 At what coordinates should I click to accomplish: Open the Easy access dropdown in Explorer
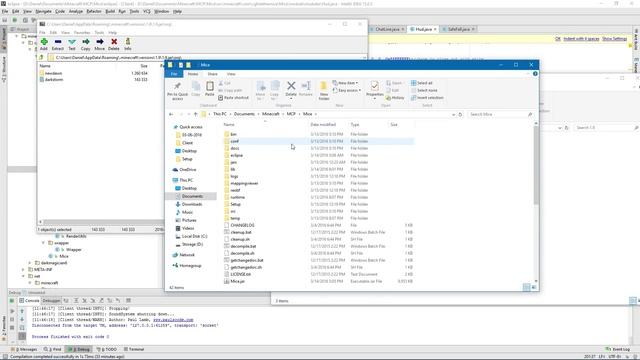coord(347,90)
